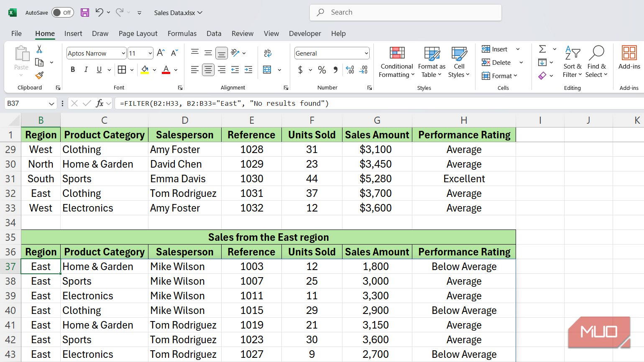Open the Developer tab
Image resolution: width=644 pixels, height=362 pixels.
[305, 33]
